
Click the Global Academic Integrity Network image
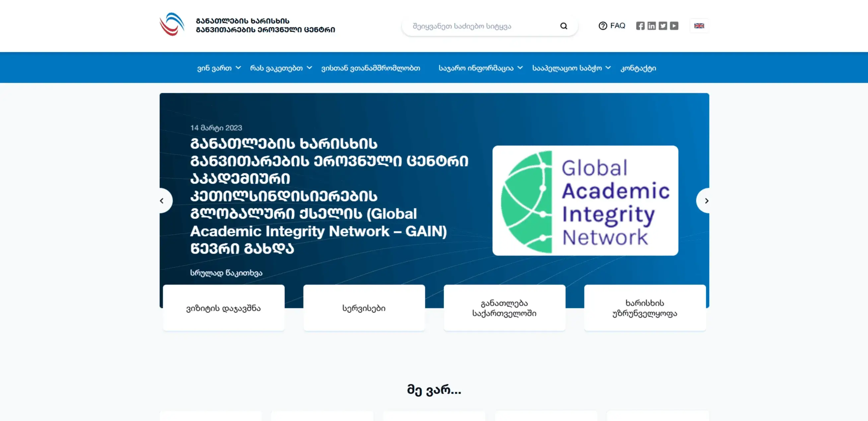(585, 201)
